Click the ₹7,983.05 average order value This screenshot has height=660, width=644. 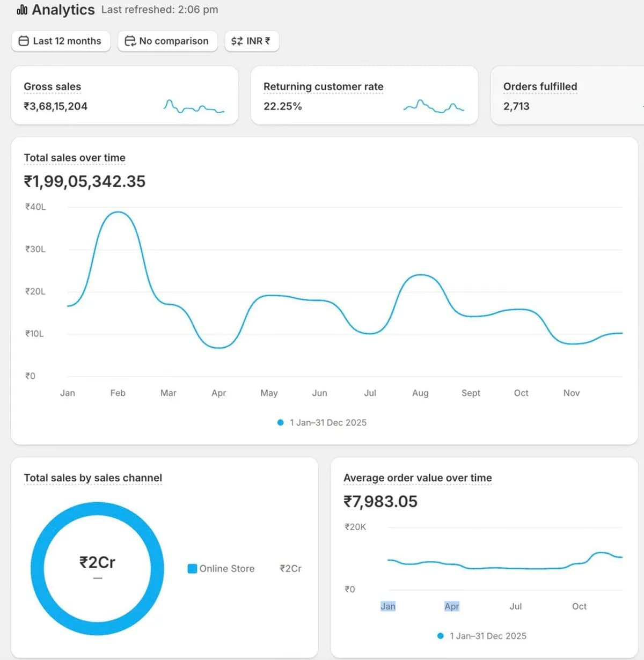pos(380,502)
